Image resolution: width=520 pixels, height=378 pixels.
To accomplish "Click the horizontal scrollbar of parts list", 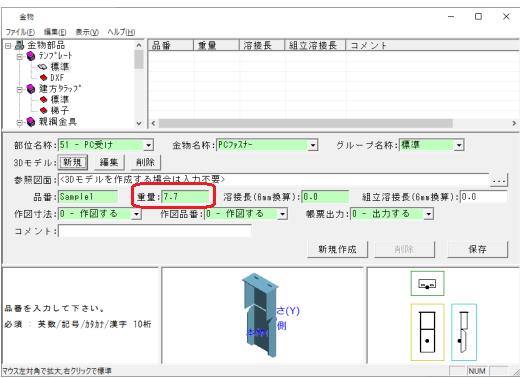I will click(x=332, y=123).
